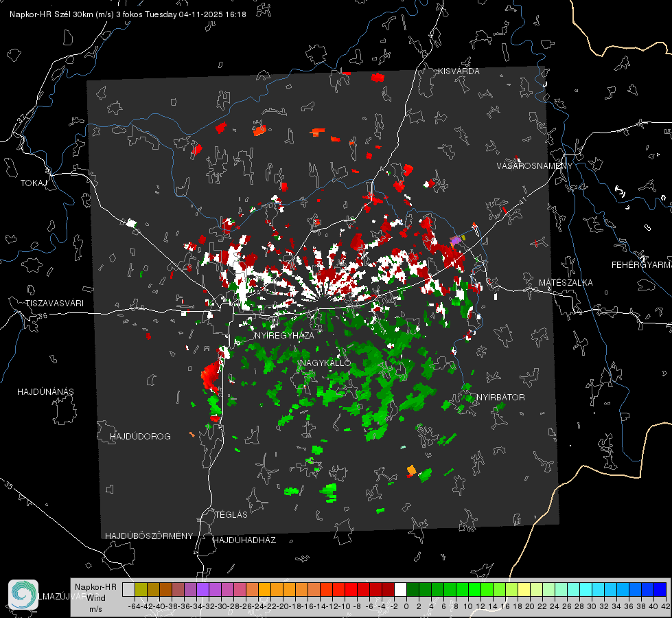Click the white swatch in the wind legend
This screenshot has height=618, width=672.
pyautogui.click(x=400, y=589)
